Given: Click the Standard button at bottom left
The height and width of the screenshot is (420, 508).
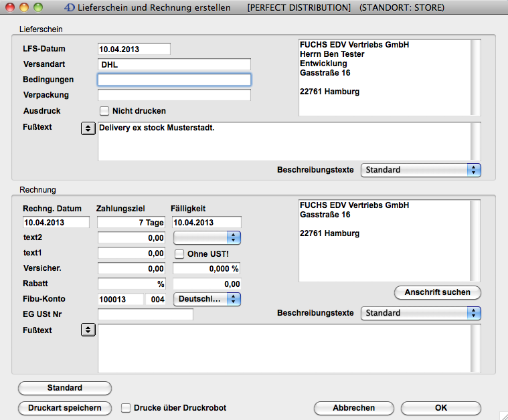Looking at the screenshot, I should tap(65, 388).
